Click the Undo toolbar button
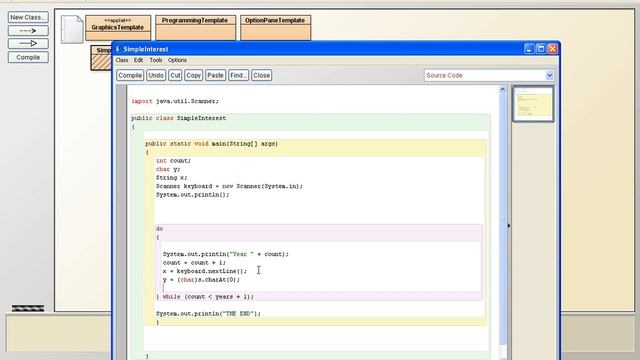The image size is (640, 360). (x=156, y=75)
